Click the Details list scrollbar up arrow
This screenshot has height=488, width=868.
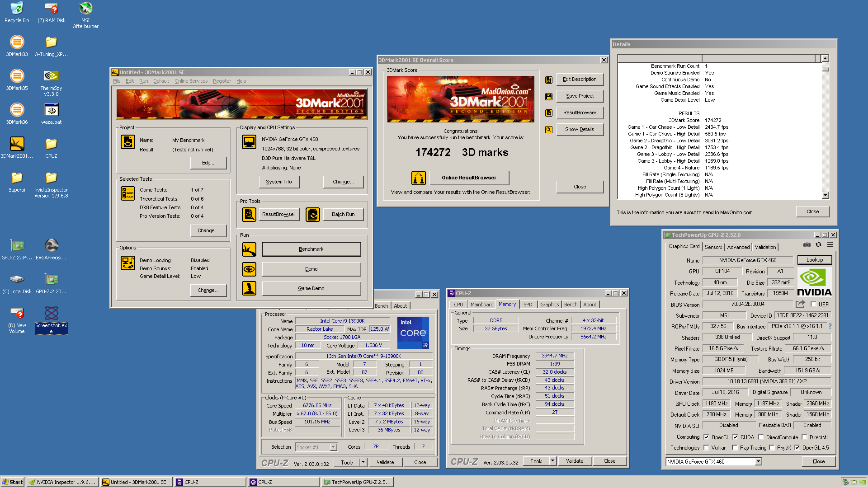(826, 58)
